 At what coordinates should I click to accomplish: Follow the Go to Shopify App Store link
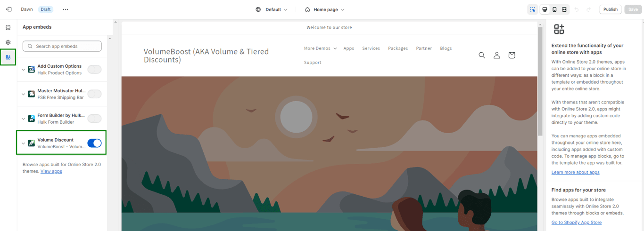(576, 223)
